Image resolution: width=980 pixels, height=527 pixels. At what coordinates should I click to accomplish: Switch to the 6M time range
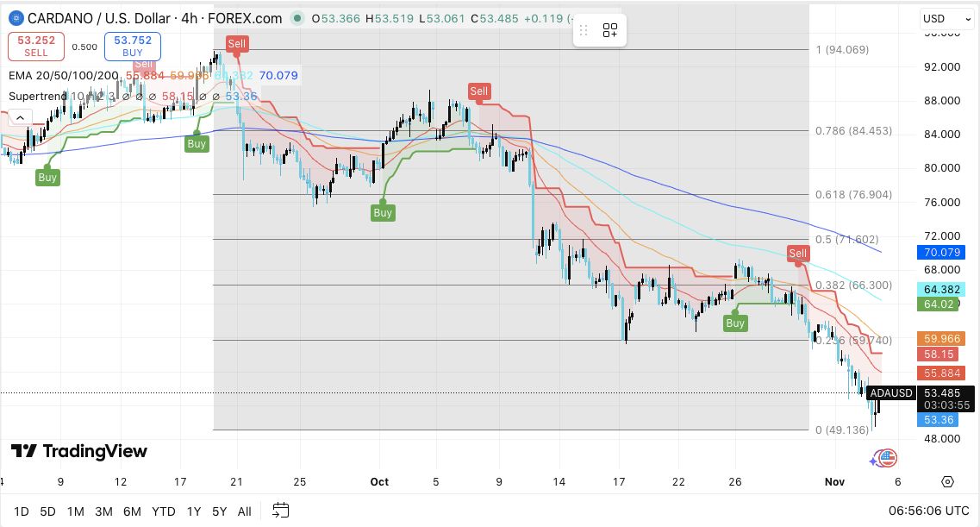tap(132, 511)
